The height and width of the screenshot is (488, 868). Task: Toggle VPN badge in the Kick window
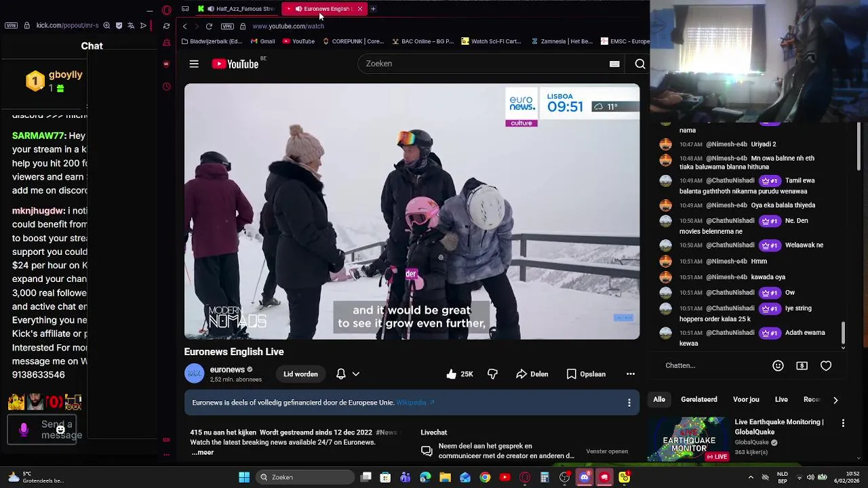pos(11,26)
